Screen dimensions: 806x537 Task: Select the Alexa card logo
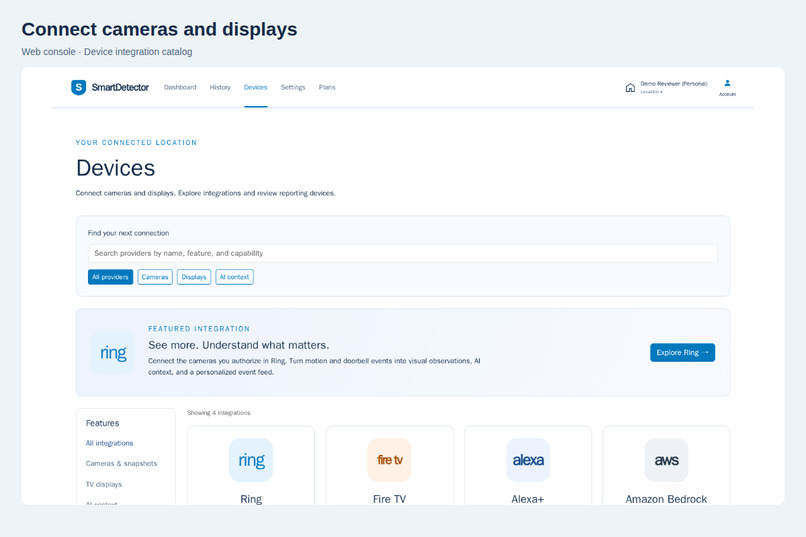pyautogui.click(x=528, y=460)
